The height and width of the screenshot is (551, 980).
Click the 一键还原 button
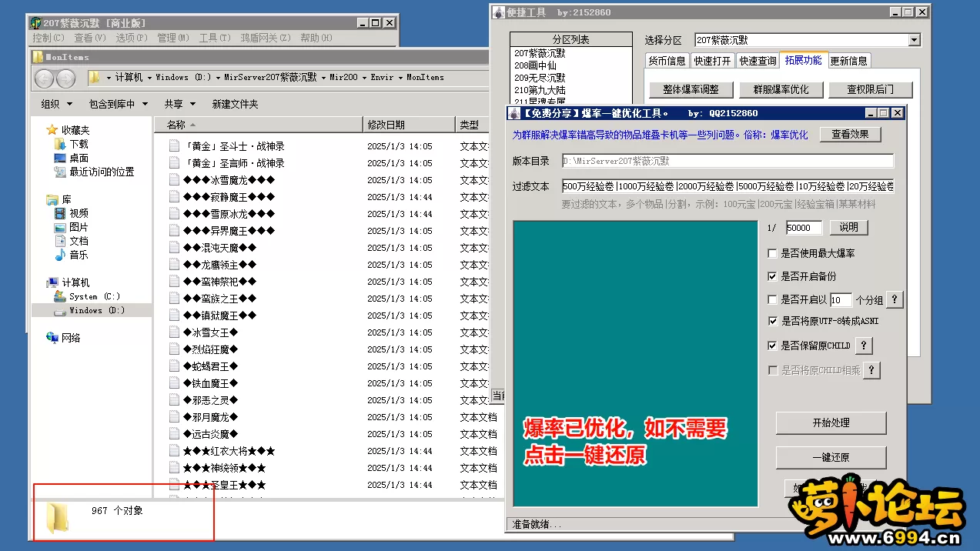[x=831, y=457]
